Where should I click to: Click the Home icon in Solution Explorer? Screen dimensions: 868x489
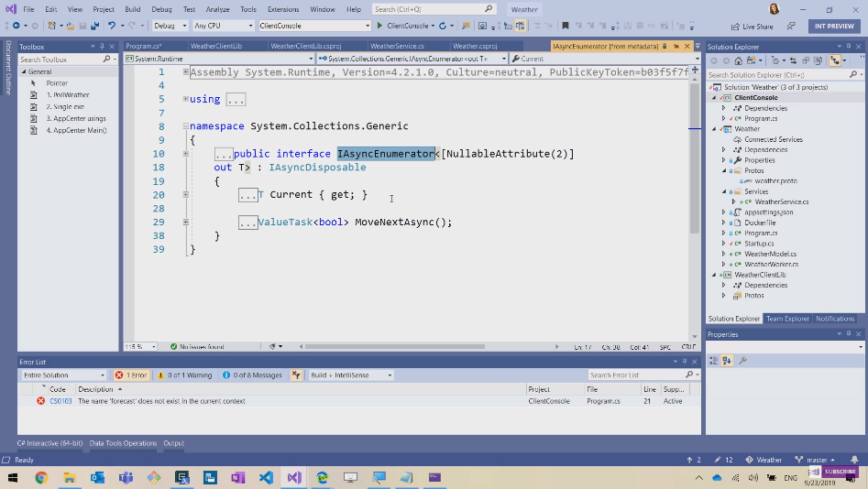pyautogui.click(x=737, y=60)
